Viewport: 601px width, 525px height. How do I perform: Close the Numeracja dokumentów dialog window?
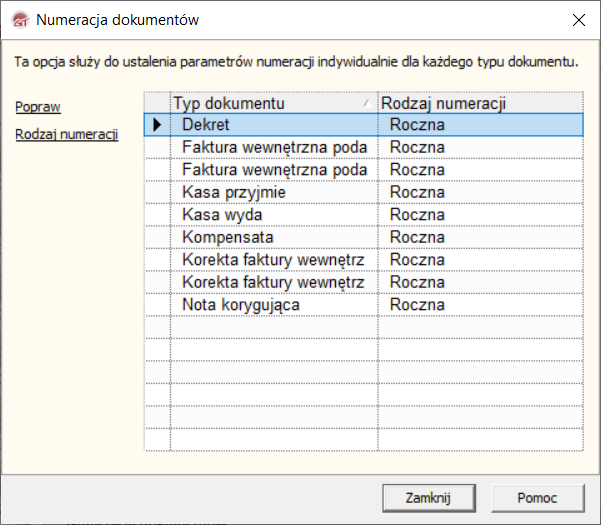[x=578, y=19]
